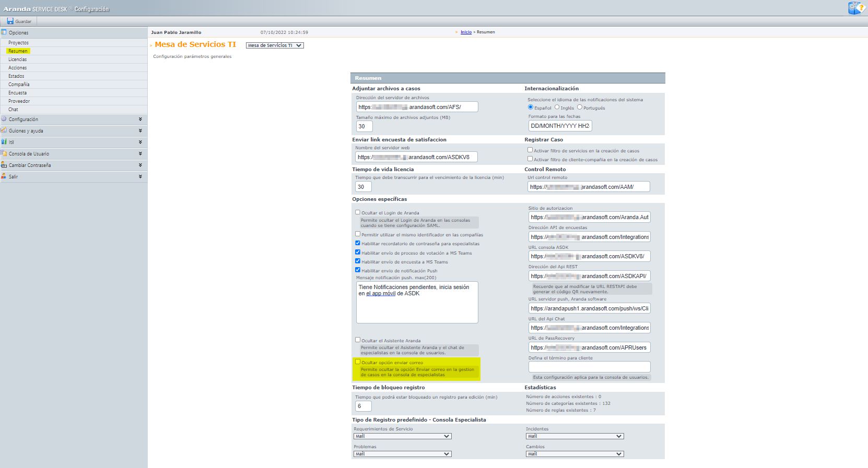Screen dimensions: 868x468
Task: Click the Consola de Usuario icon
Action: [x=4, y=153]
